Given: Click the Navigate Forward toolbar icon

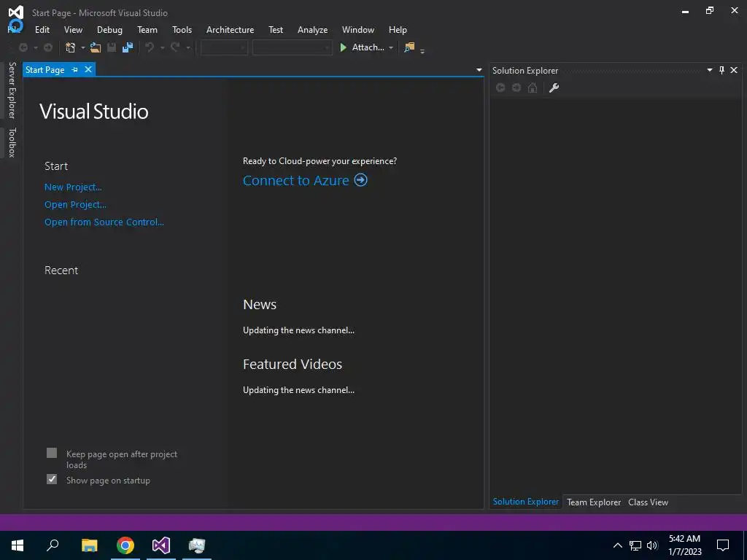Looking at the screenshot, I should [x=47, y=47].
